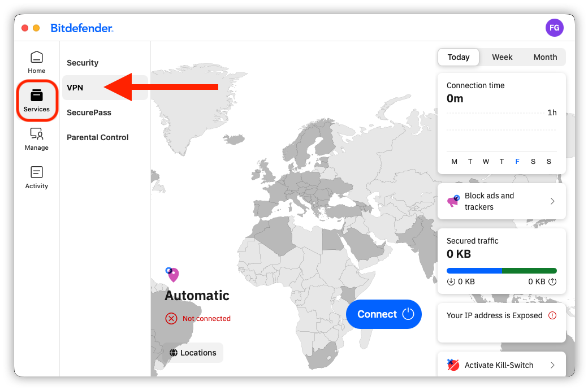Close the Bitdefender window
The image size is (588, 390).
coord(25,28)
